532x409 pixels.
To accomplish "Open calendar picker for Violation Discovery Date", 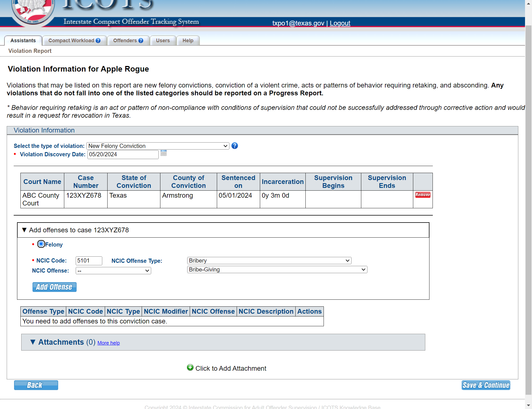I will coord(164,153).
